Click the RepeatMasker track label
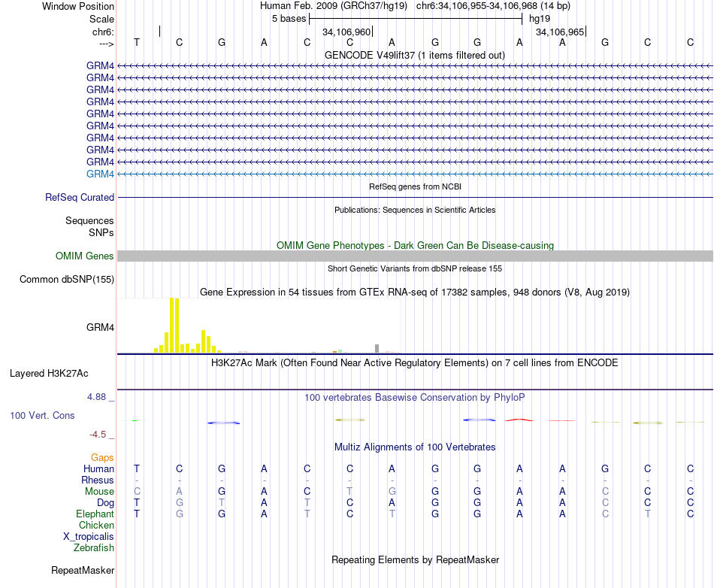 tap(83, 570)
